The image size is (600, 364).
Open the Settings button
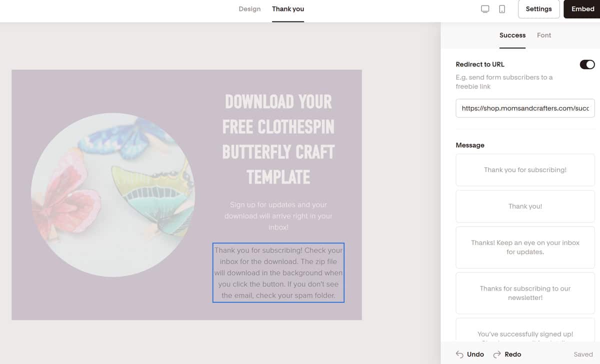point(538,9)
